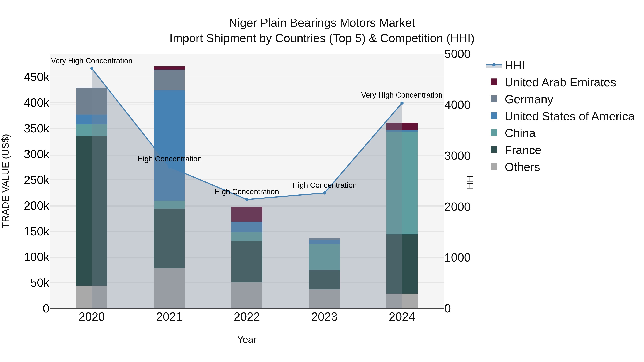Click the 3000 right axis tick
The image size is (644, 362).
(457, 156)
